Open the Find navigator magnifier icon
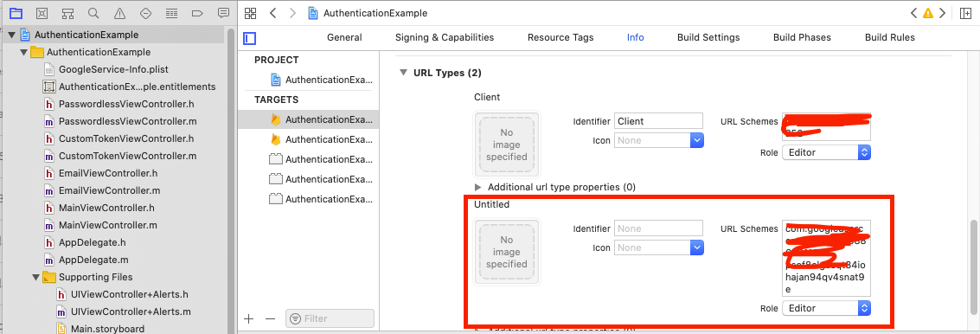 93,12
